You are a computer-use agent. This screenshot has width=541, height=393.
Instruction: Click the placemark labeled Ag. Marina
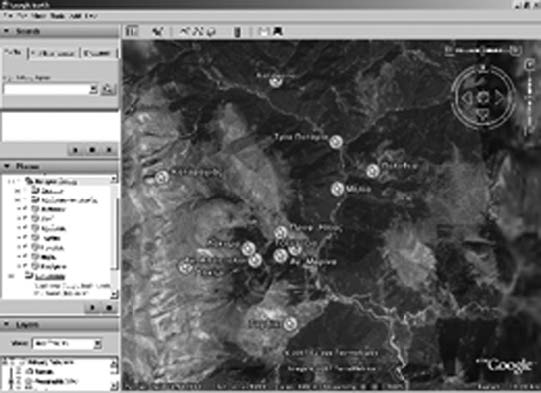(280, 256)
